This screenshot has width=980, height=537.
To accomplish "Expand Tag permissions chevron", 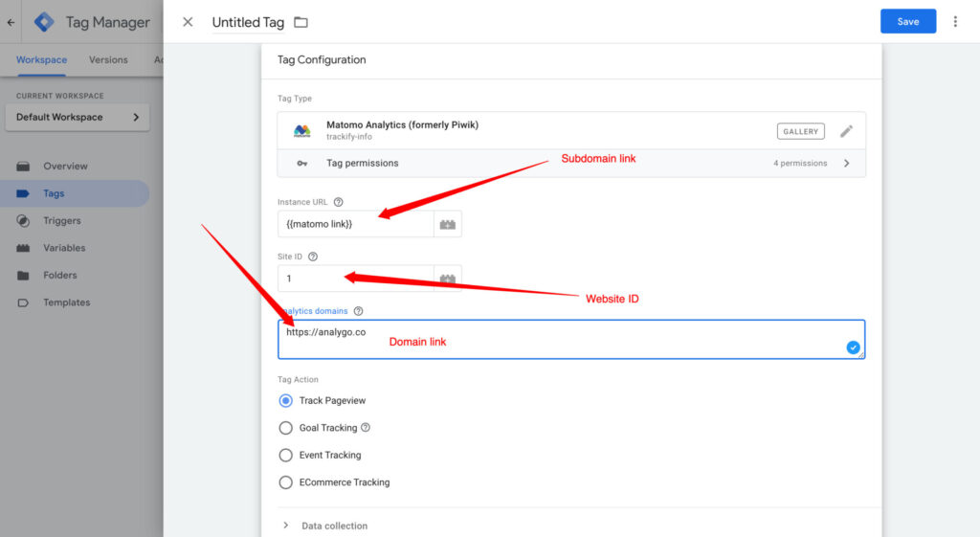I will [x=846, y=164].
